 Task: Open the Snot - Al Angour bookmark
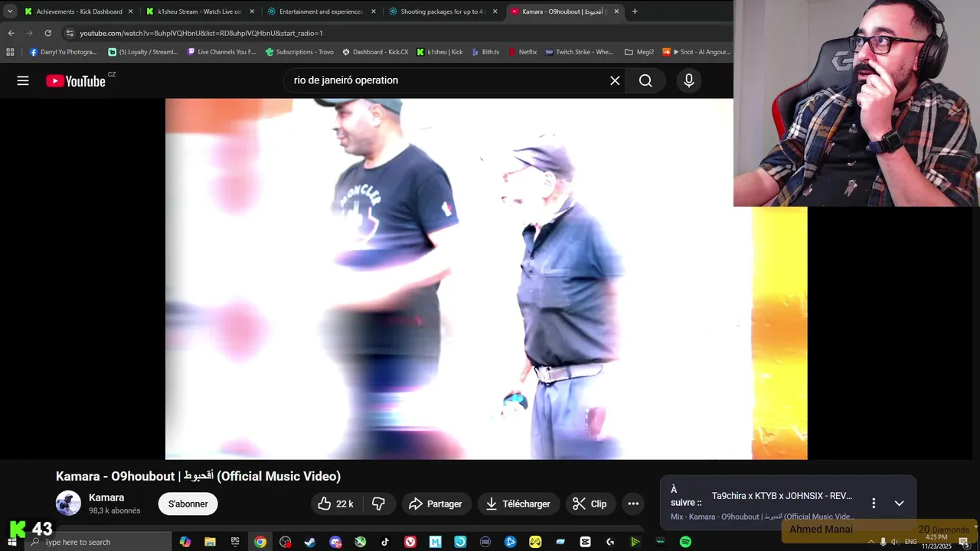698,52
